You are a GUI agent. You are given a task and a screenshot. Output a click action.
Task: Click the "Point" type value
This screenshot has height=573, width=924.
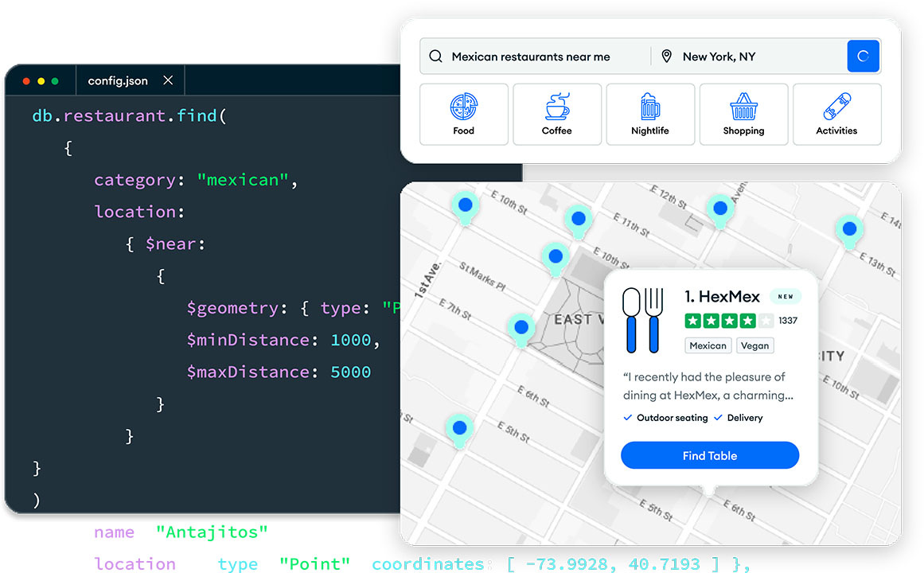(x=314, y=564)
